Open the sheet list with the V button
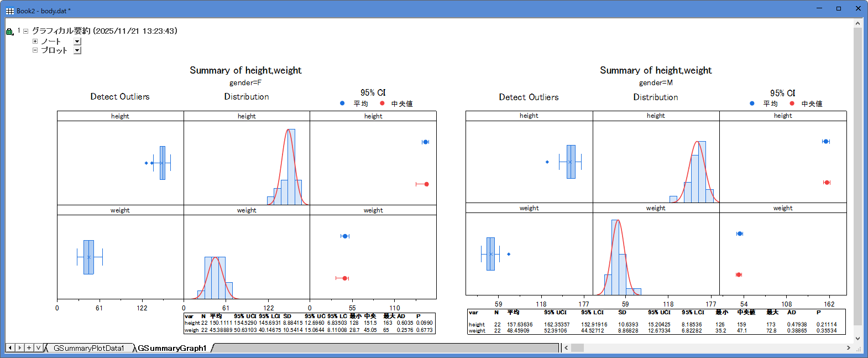This screenshot has height=358, width=868. pyautogui.click(x=38, y=347)
